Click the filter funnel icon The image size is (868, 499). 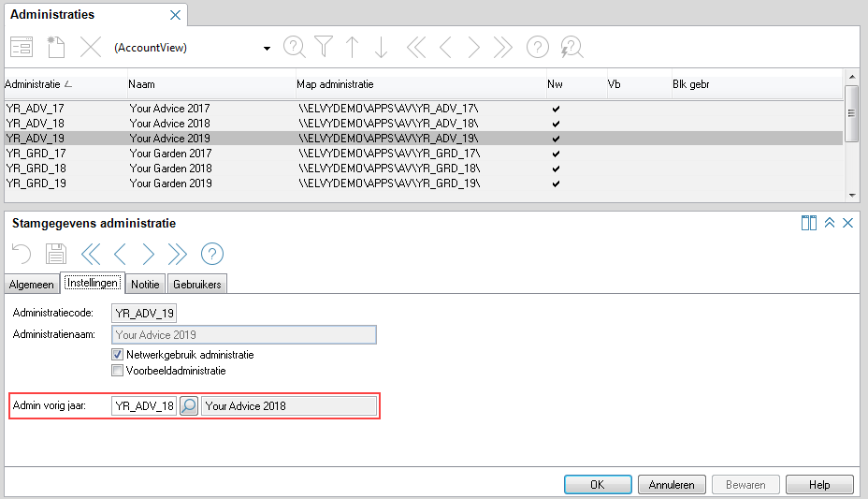324,47
